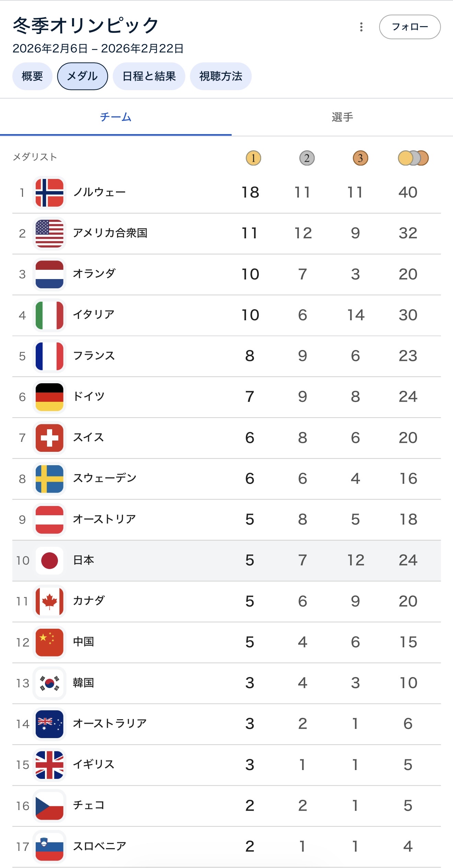Image resolution: width=453 pixels, height=868 pixels.
Task: Click the silver medal column icon
Action: click(x=307, y=158)
